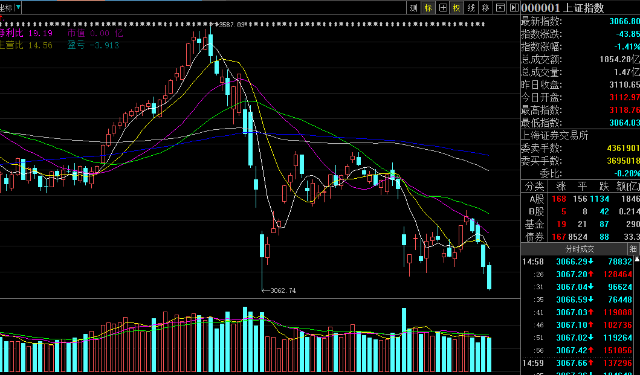Click the 涨 column header
This screenshot has width=640, height=375.
click(x=561, y=186)
